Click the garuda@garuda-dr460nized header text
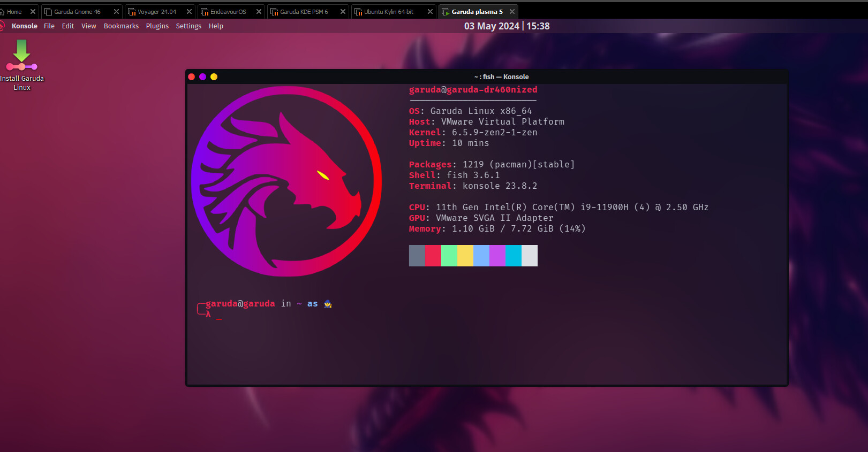 pyautogui.click(x=473, y=90)
